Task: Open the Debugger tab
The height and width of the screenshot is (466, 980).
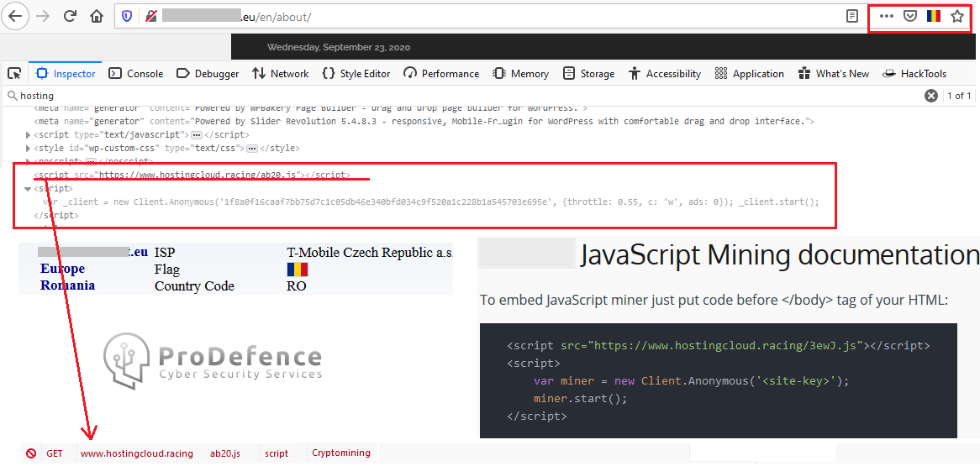Action: point(208,74)
